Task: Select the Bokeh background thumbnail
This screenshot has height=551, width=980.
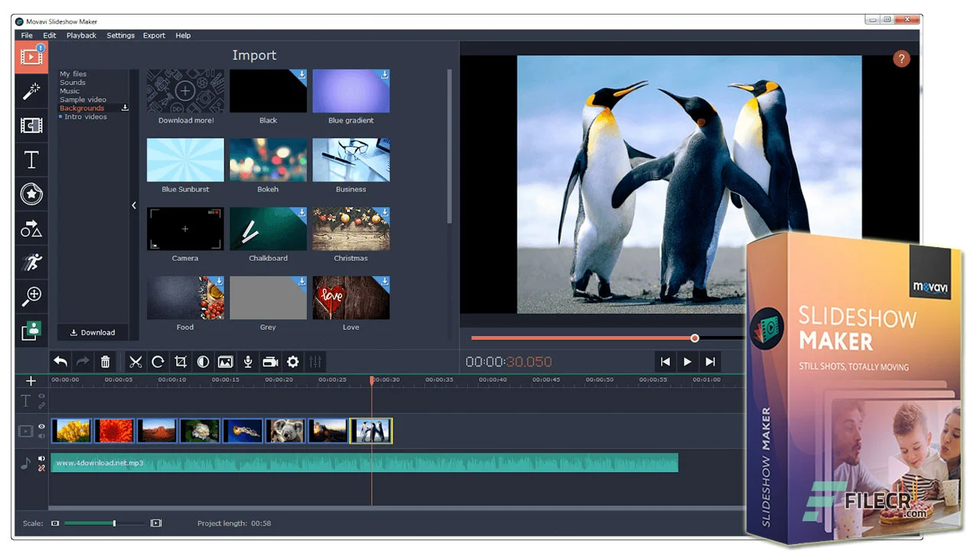Action: [268, 160]
